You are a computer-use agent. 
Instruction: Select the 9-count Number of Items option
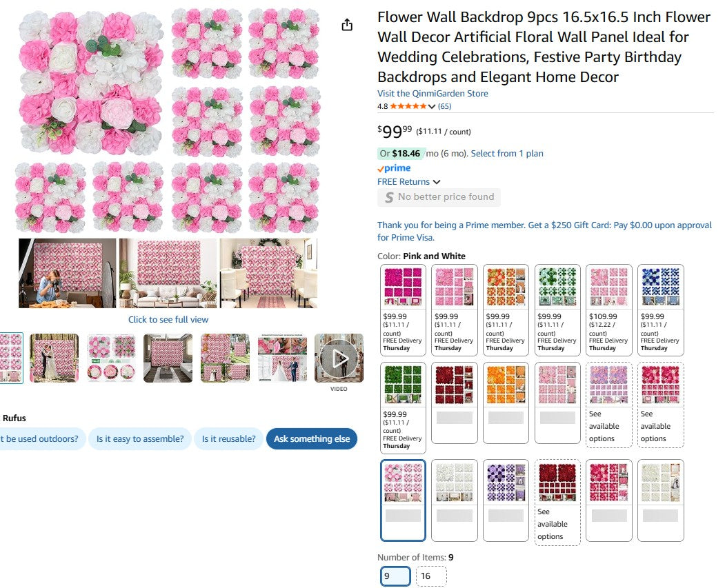tap(395, 576)
